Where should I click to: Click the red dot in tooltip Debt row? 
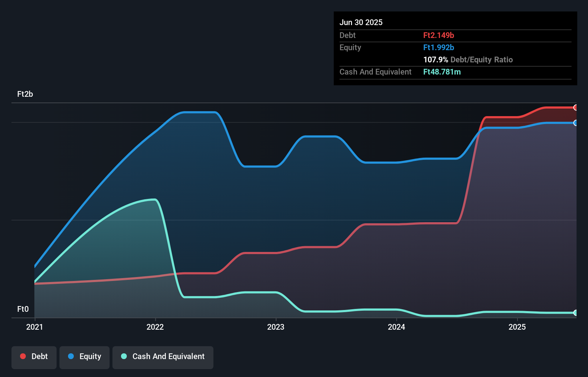point(438,35)
